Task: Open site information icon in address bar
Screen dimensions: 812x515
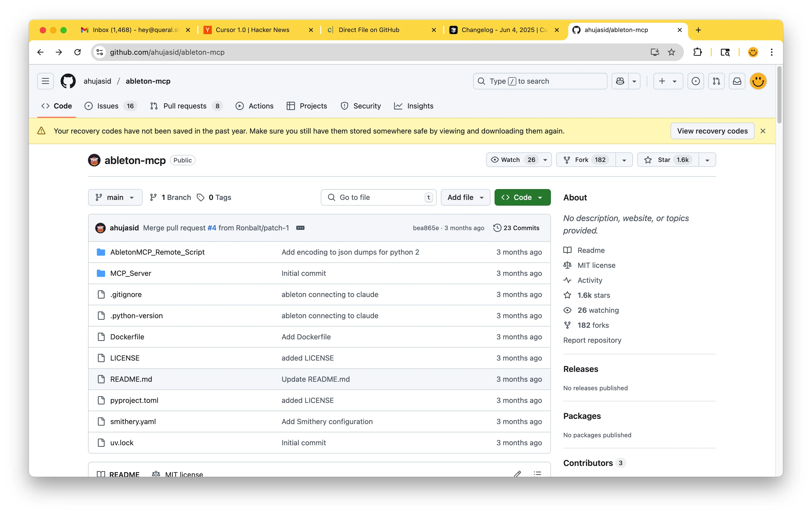Action: coord(100,52)
